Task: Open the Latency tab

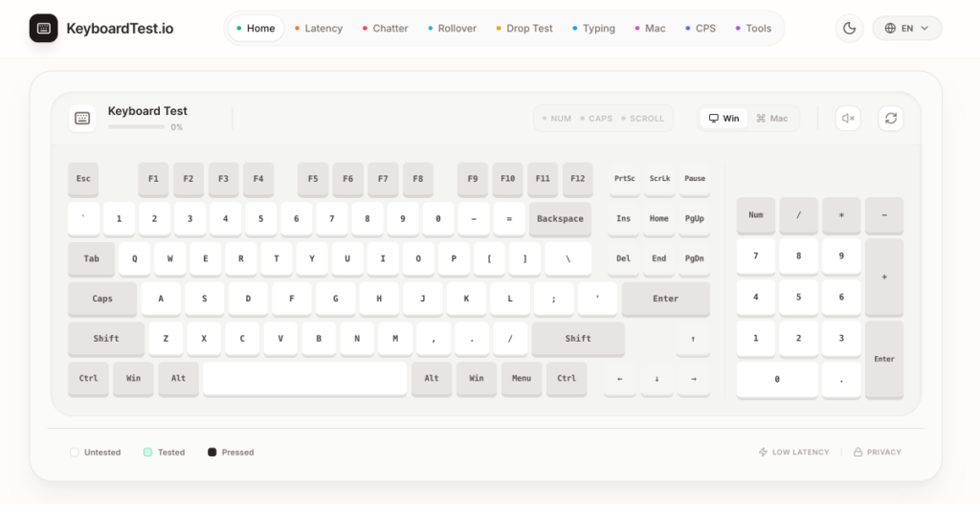Action: (318, 29)
